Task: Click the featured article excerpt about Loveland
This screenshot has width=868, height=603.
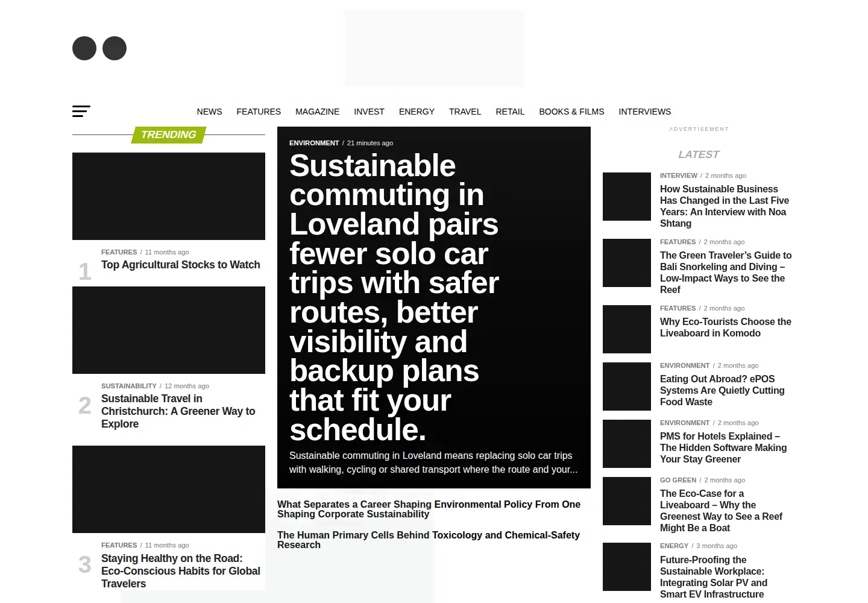Action: click(433, 463)
